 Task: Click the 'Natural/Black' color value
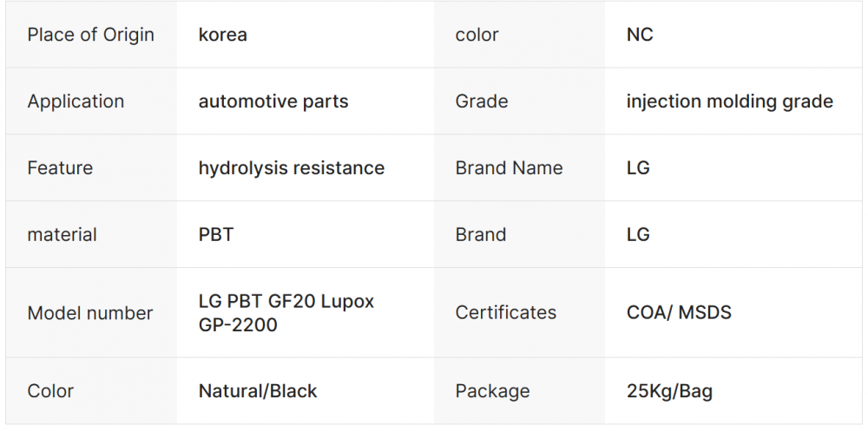[x=258, y=391]
